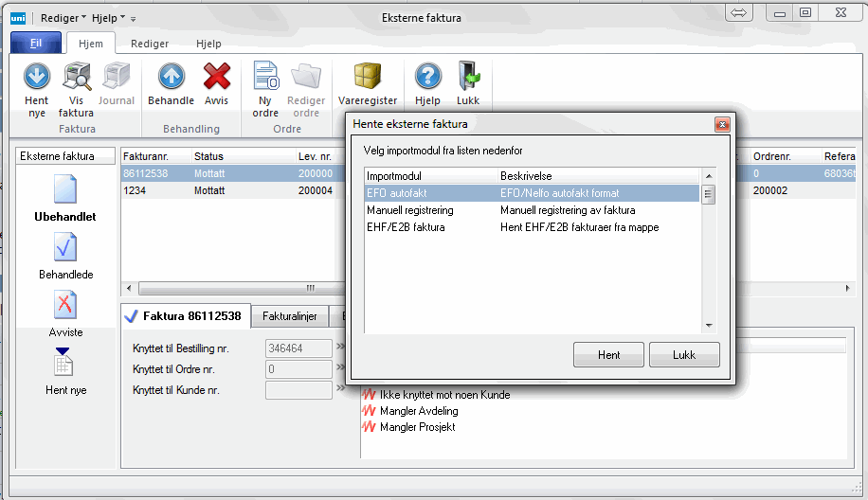Expand the Rediger dropdown in title bar

[x=63, y=18]
